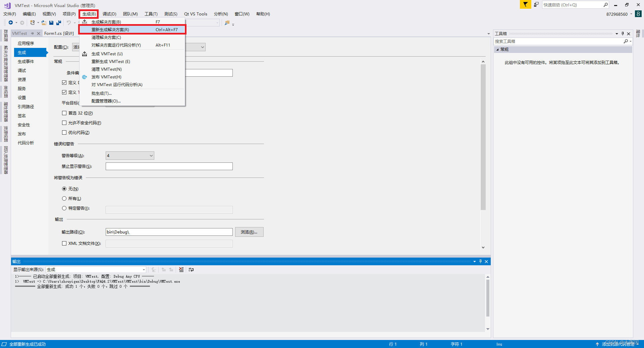Pin the Toolbox panel with pushpin
The width and height of the screenshot is (644, 348).
(x=623, y=33)
